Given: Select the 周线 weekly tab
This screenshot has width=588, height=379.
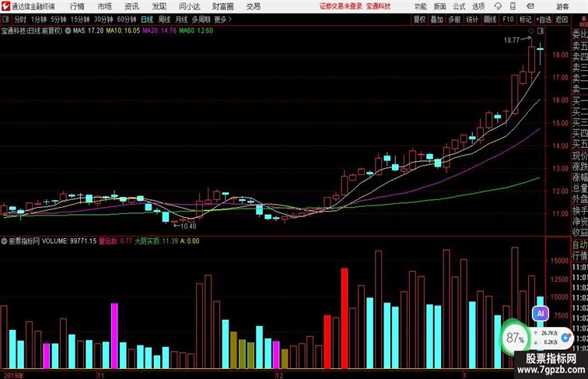Looking at the screenshot, I should [164, 19].
